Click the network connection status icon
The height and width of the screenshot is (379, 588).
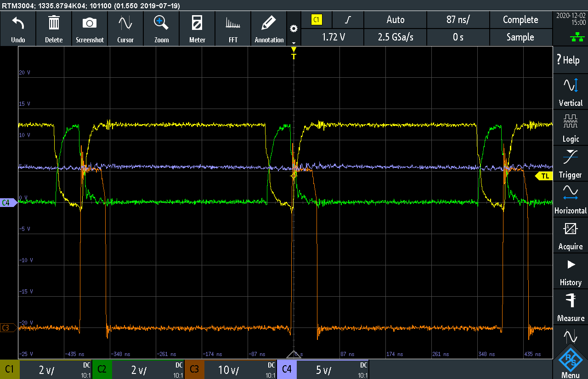point(577,38)
